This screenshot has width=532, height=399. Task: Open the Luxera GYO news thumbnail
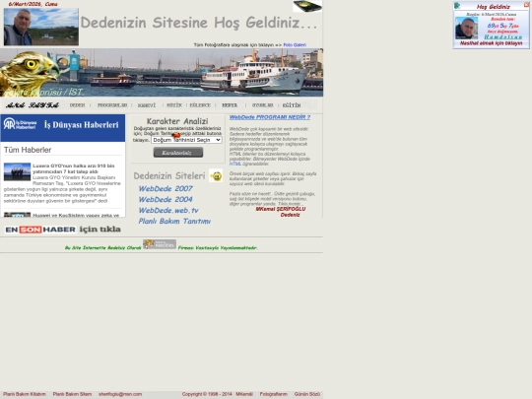tap(17, 171)
